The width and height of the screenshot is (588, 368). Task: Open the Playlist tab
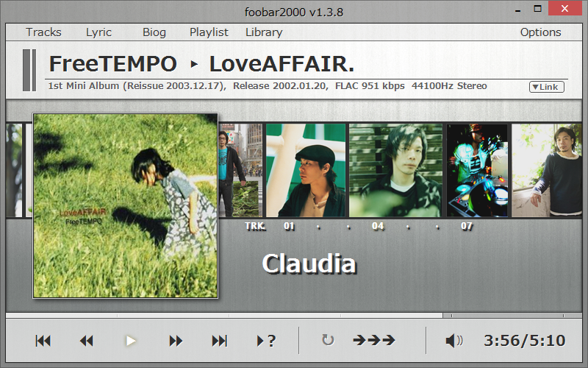pyautogui.click(x=209, y=32)
